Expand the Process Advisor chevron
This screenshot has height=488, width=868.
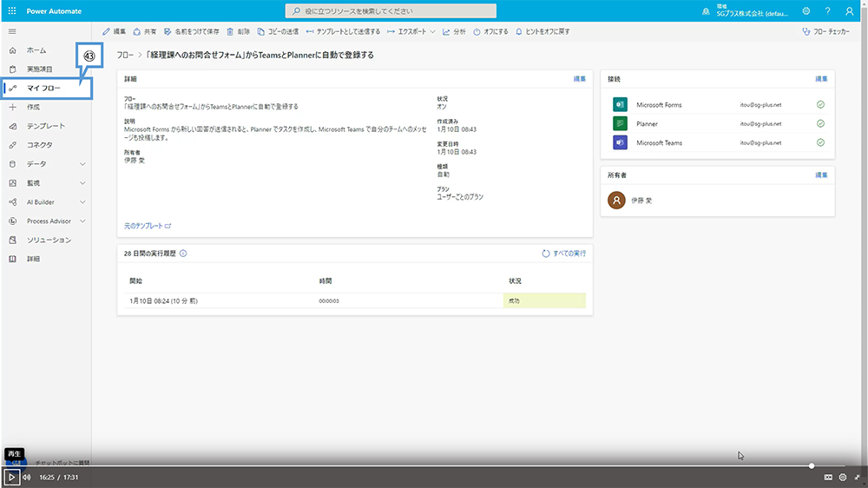(82, 221)
